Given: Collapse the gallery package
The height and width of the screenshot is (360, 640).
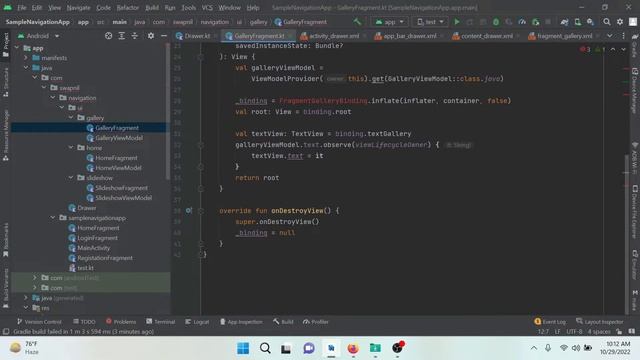Looking at the screenshot, I should (71, 118).
